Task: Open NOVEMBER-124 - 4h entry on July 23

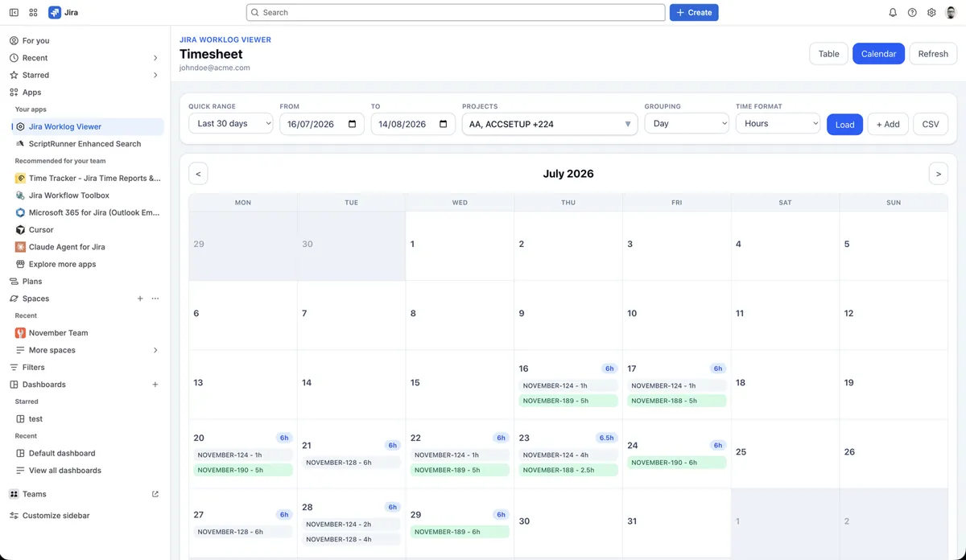Action: click(568, 455)
